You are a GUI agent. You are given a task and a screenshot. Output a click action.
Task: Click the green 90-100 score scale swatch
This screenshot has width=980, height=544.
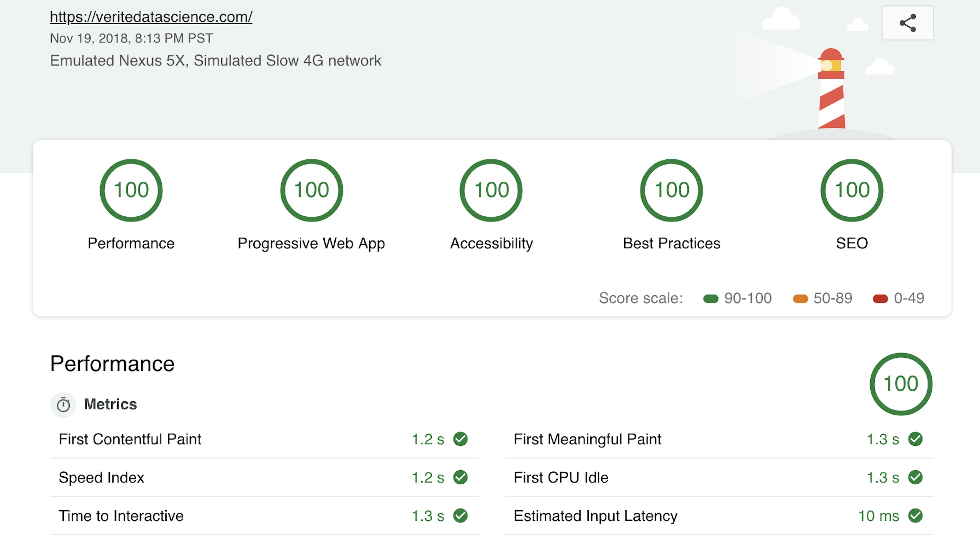click(711, 299)
